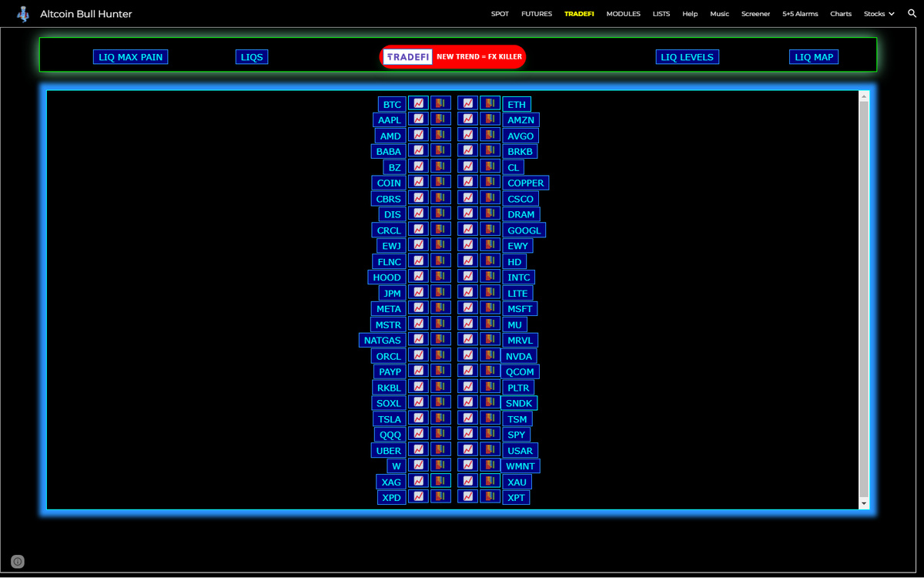Click the NVDA heatmap icon
This screenshot has width=924, height=578.
(x=490, y=355)
